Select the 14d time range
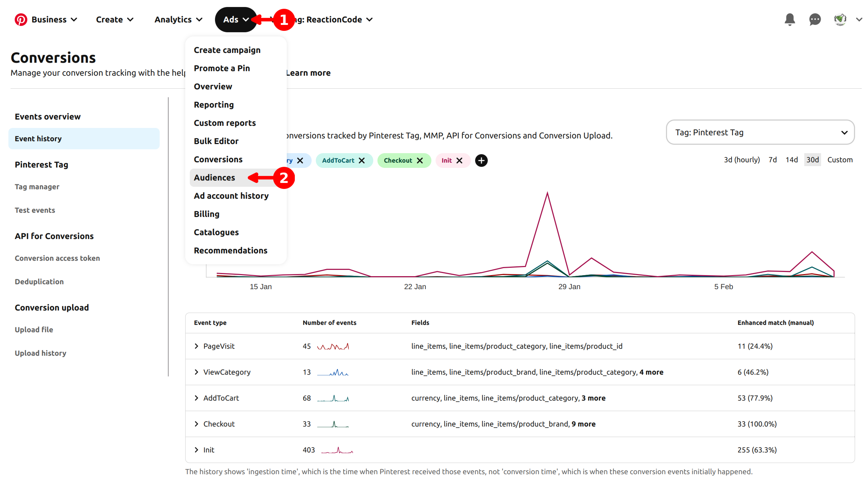Screen dimensions: 868x484 click(791, 160)
